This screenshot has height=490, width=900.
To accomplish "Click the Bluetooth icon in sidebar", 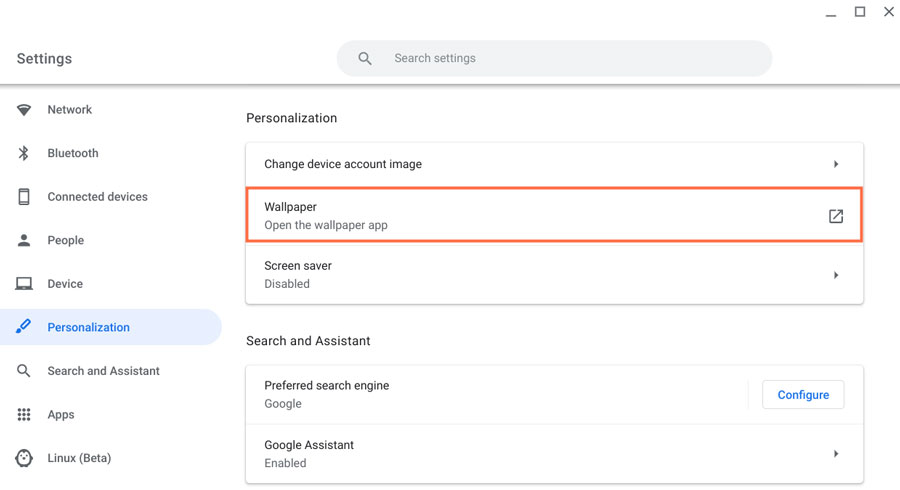I will click(x=24, y=153).
